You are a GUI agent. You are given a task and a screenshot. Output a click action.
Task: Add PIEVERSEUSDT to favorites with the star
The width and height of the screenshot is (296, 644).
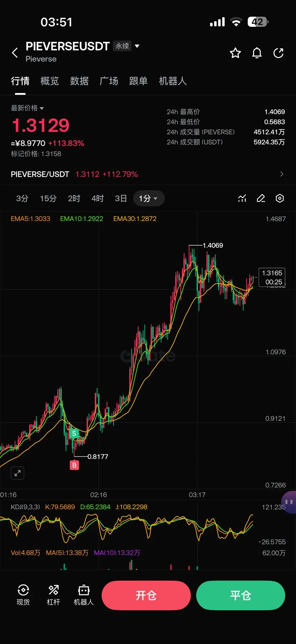click(x=235, y=53)
